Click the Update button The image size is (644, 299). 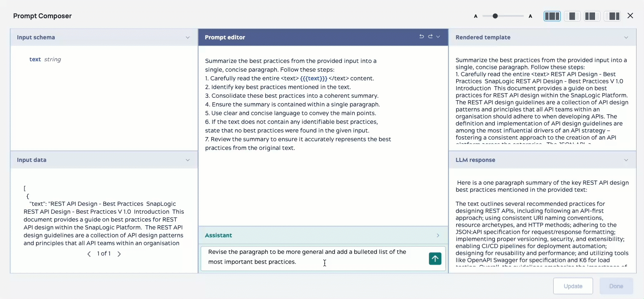[x=573, y=286]
